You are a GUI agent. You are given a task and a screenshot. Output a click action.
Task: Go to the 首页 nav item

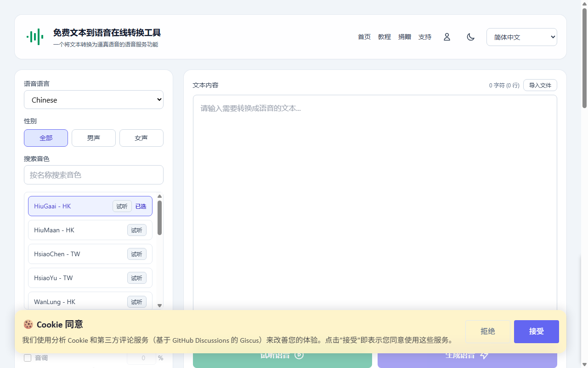(x=364, y=37)
